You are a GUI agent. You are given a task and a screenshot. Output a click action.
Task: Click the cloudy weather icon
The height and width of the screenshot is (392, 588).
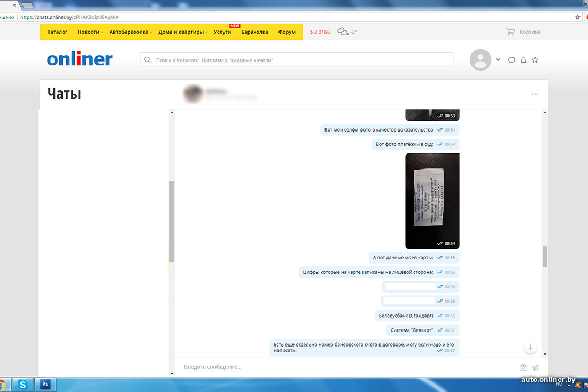343,32
